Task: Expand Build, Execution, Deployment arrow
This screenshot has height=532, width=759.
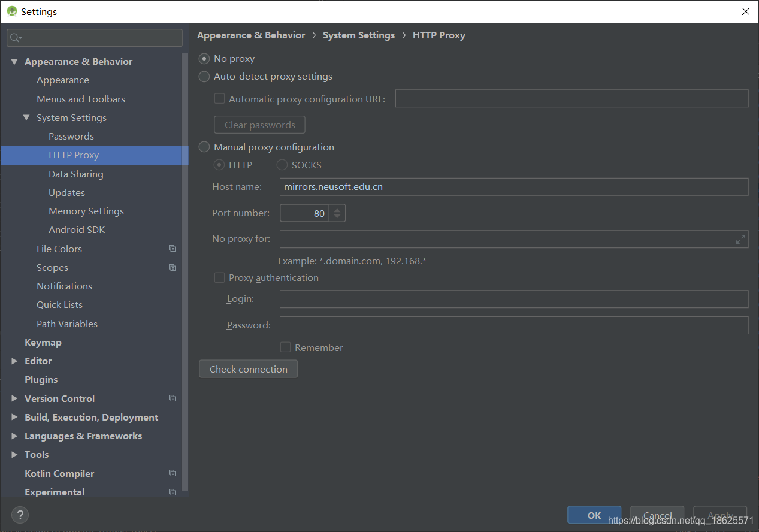Action: [14, 417]
